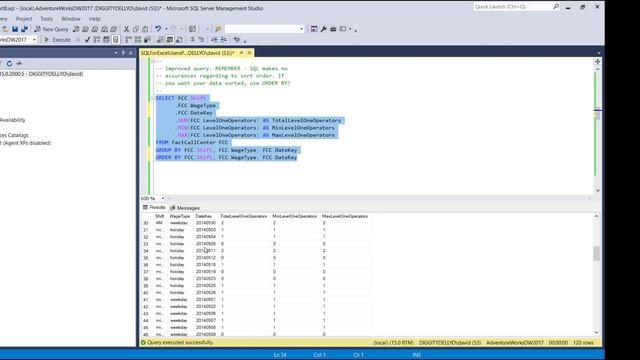Click the TotalLevelOneOperators column header
The width and height of the screenshot is (640, 360).
pyautogui.click(x=243, y=216)
